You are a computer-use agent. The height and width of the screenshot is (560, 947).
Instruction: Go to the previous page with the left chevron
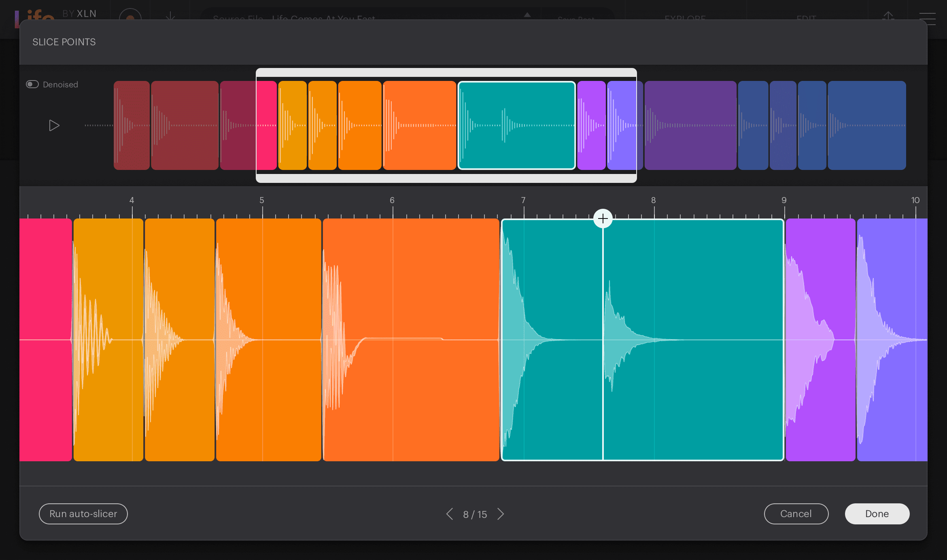[x=449, y=514]
